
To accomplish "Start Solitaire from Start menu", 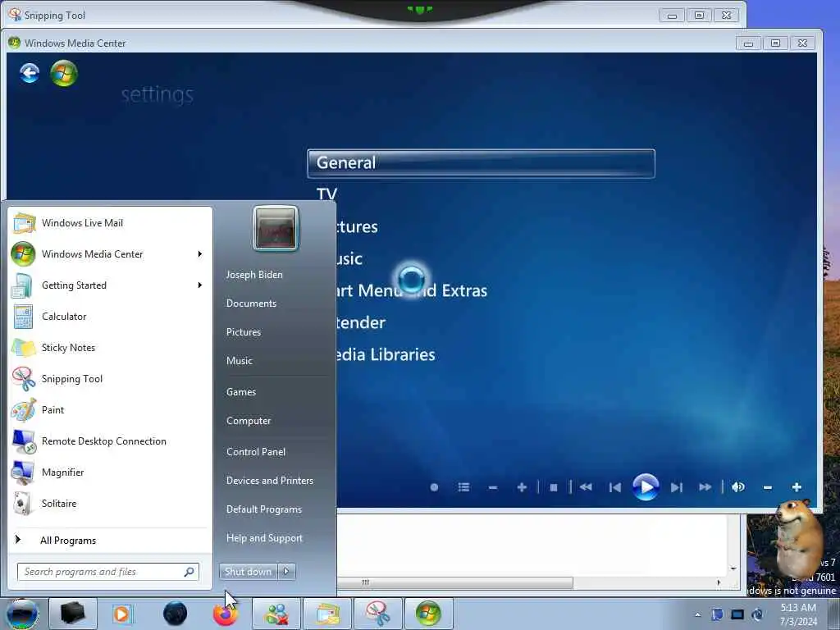I will pos(111,503).
